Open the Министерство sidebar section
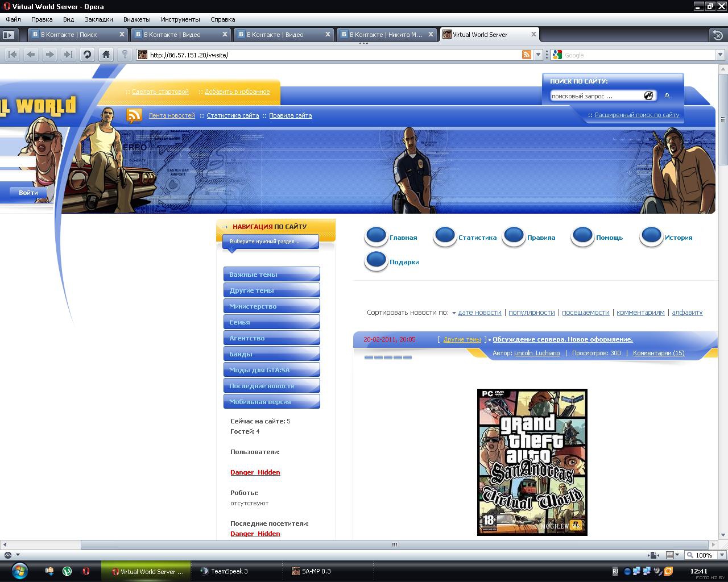 [x=272, y=306]
